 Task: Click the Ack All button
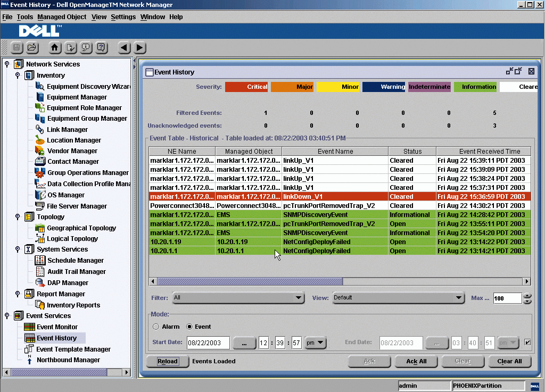tap(416, 361)
